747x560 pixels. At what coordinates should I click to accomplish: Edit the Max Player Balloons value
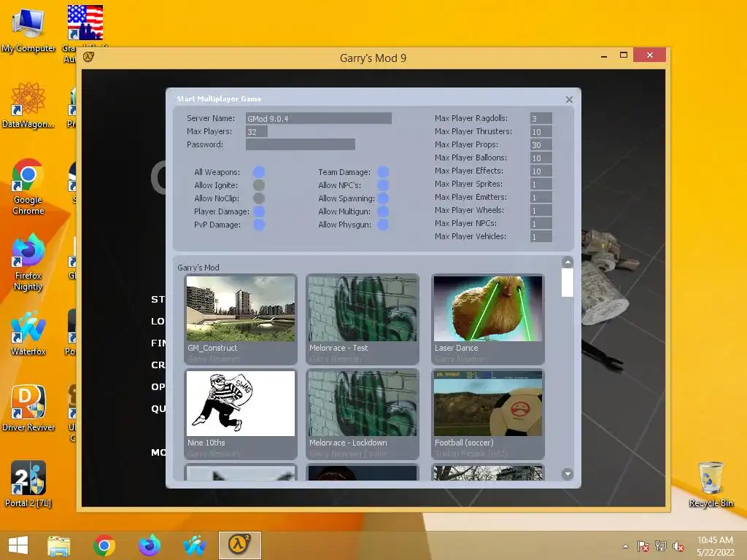[541, 157]
